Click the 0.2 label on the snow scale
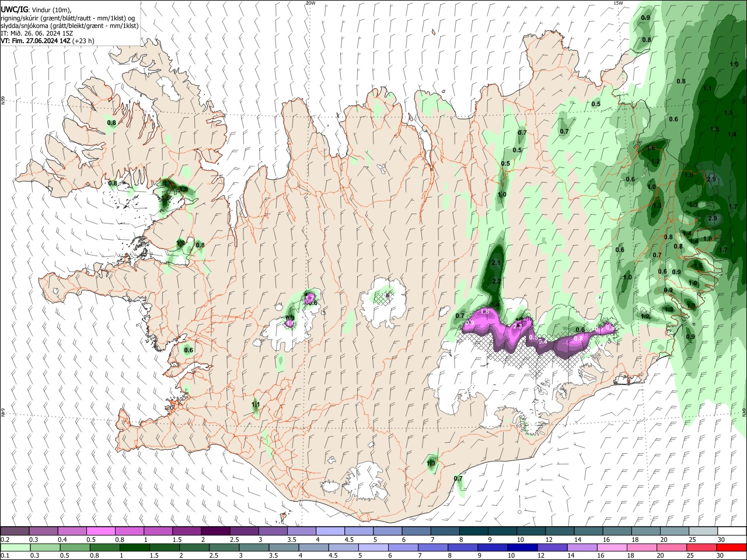Image resolution: width=747 pixels, height=560 pixels. [x=5, y=540]
